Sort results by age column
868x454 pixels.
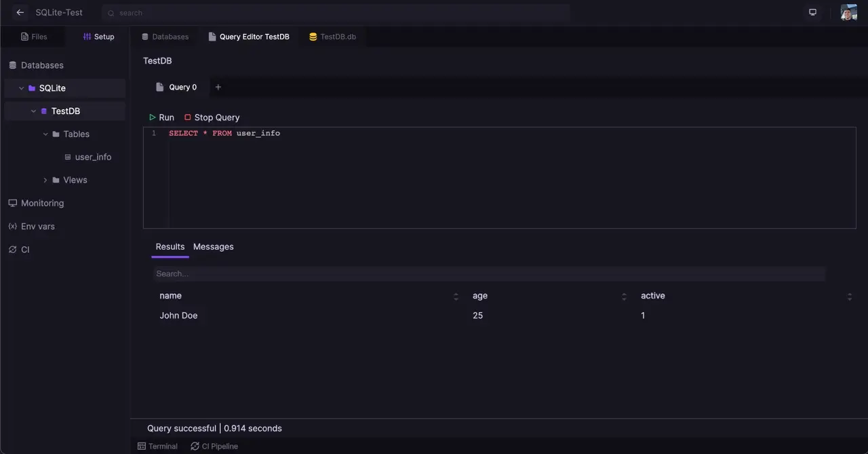point(624,297)
